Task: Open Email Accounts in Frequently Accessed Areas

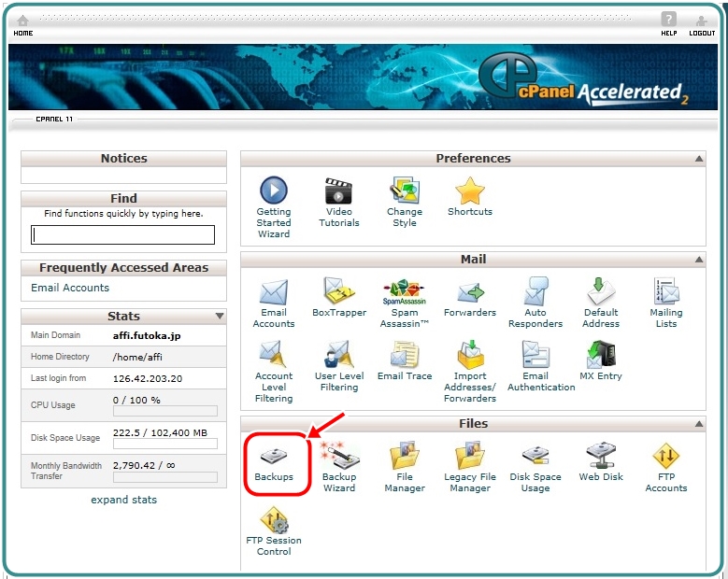Action: pos(70,288)
